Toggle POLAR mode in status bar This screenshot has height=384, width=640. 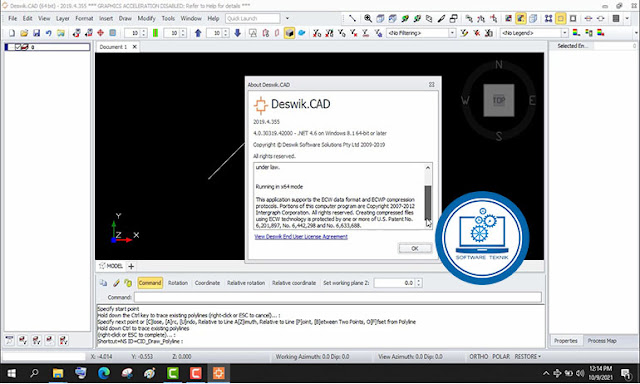tap(501, 357)
